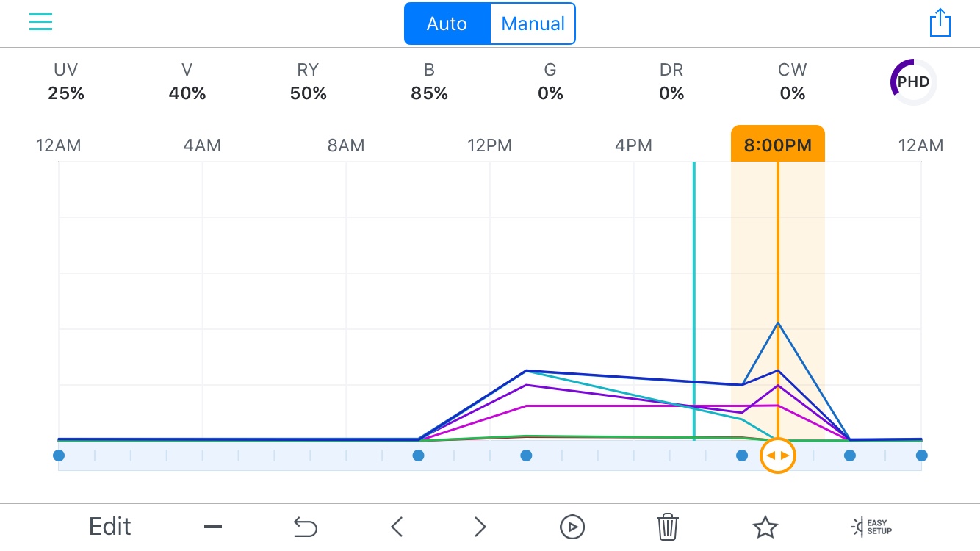
Task: Select the UV 25% channel
Action: pos(66,82)
